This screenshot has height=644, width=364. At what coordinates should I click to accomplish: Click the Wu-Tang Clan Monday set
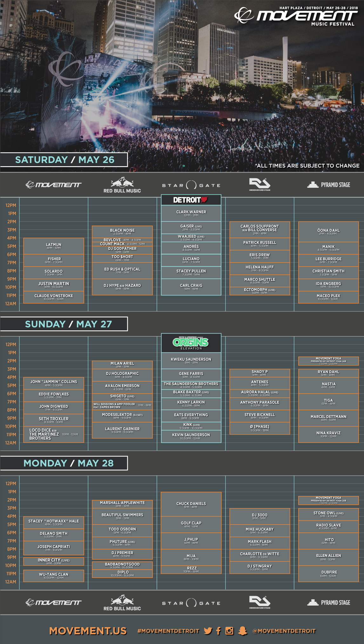click(54, 576)
